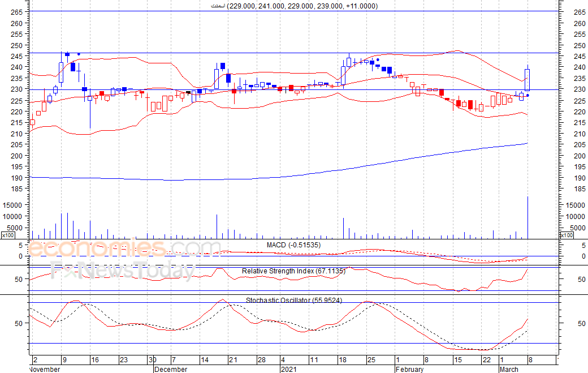Select the 2021 year label on time axis
The image size is (588, 373).
(288, 369)
